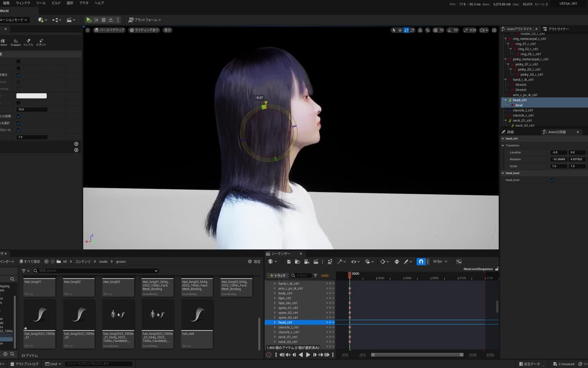Switch to the アウトライナー tab
Viewport: 588px width, 368px height.
point(558,29)
